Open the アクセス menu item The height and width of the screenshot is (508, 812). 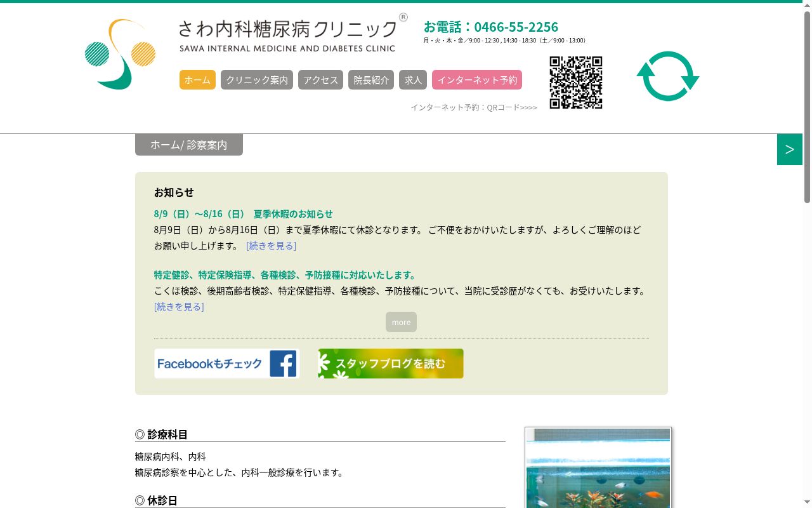pyautogui.click(x=320, y=80)
